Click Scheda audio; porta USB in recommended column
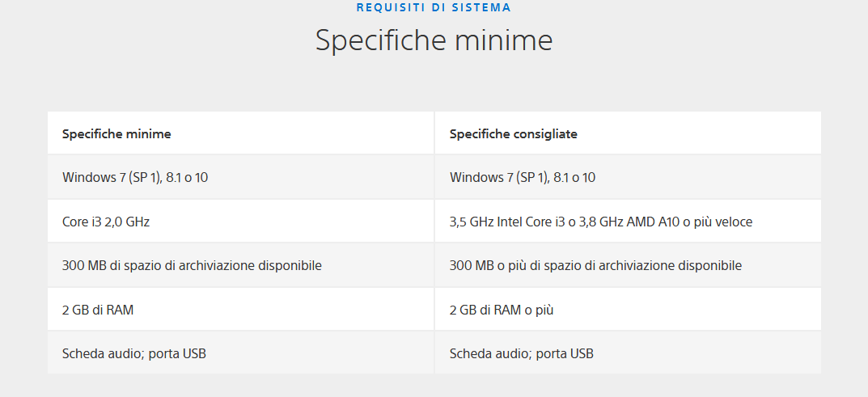Screen dimensions: 868x397 522,353
